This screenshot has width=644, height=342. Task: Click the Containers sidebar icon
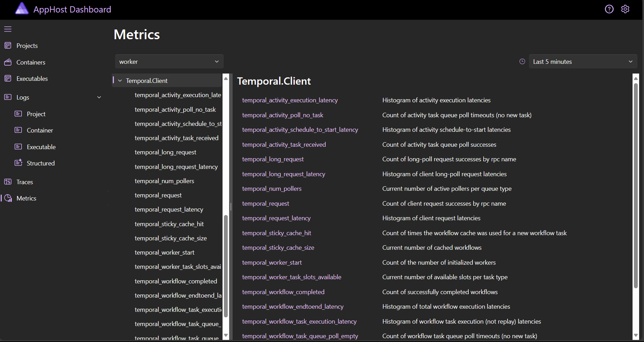point(8,62)
